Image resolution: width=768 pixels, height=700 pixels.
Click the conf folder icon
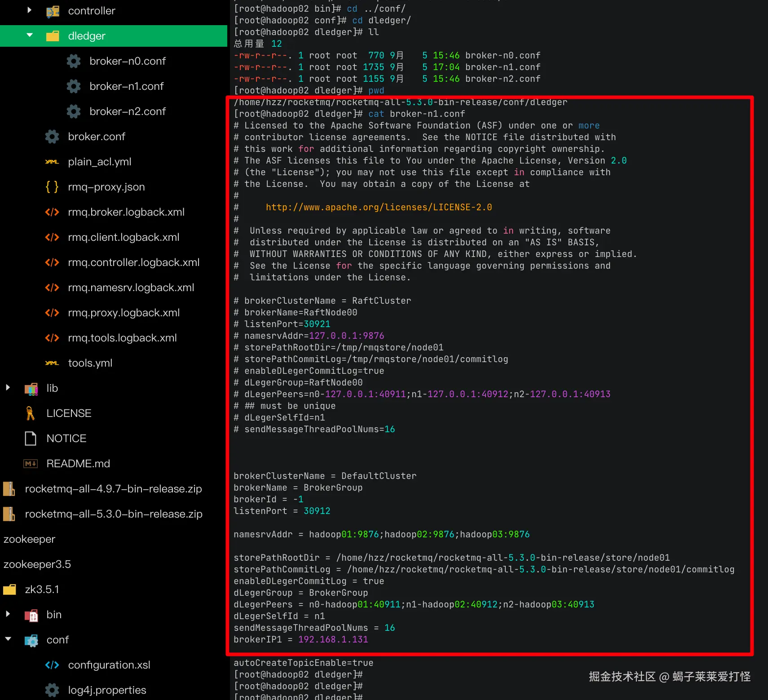click(31, 640)
